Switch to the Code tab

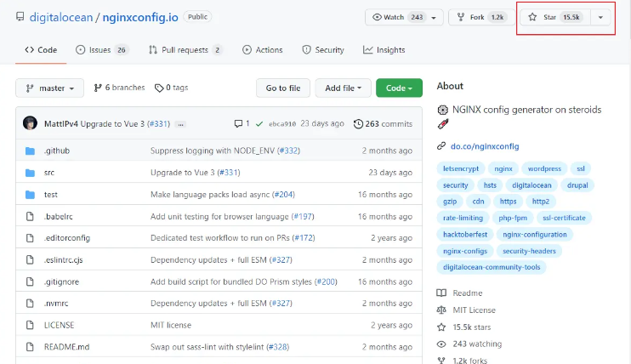41,50
